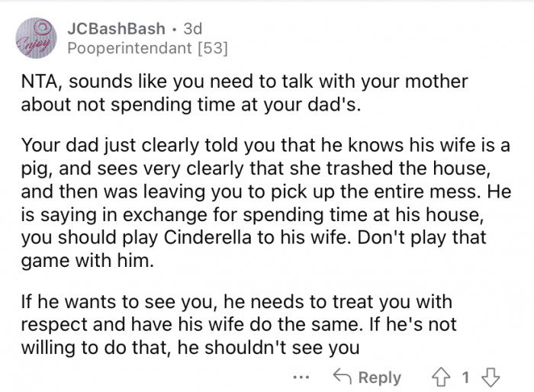534x392 pixels.
Task: Open the JCBashBash username profile link
Action: [x=116, y=29]
